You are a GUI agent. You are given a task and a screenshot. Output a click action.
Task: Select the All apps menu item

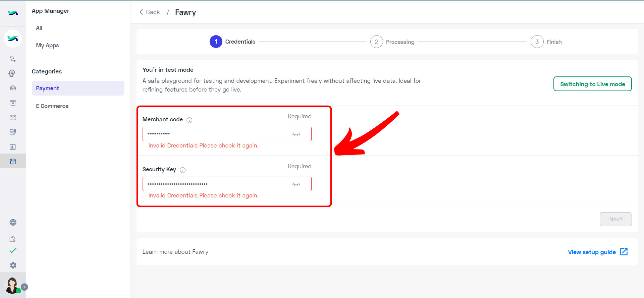click(39, 28)
